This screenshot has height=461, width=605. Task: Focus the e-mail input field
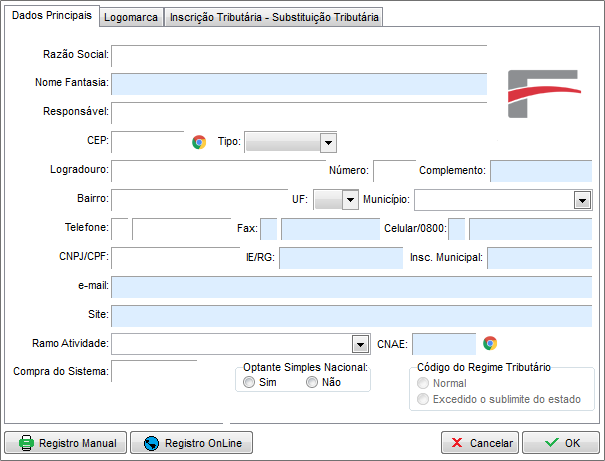pos(350,287)
